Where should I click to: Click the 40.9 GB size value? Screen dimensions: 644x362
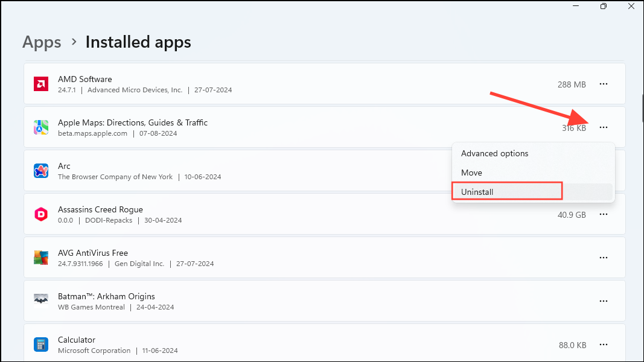(x=572, y=215)
